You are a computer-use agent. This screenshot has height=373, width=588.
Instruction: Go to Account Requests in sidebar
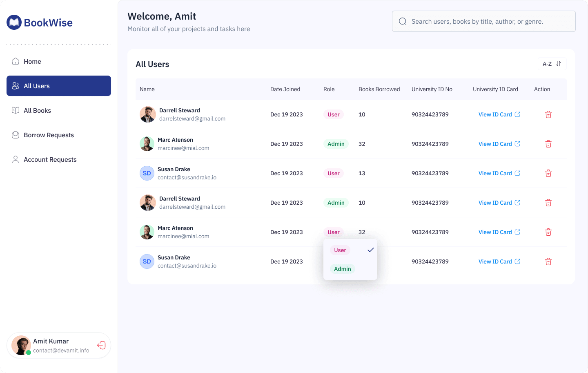[50, 159]
